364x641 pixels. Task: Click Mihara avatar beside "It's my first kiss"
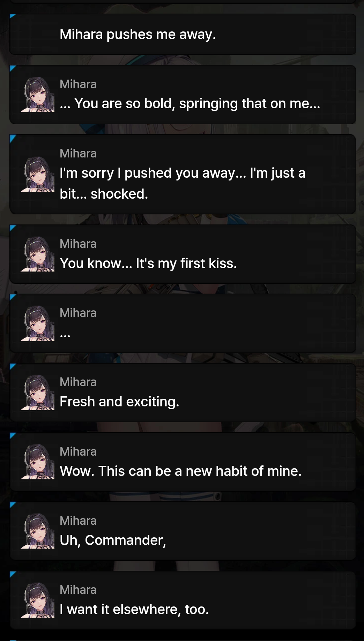38,254
